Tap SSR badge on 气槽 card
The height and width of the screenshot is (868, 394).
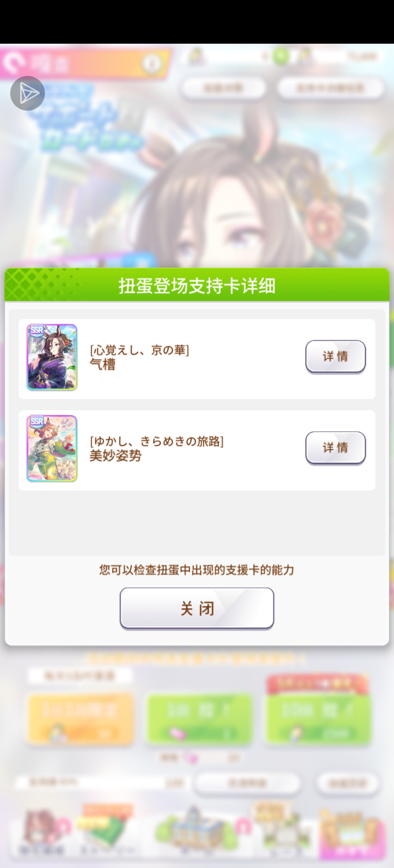pyautogui.click(x=36, y=330)
